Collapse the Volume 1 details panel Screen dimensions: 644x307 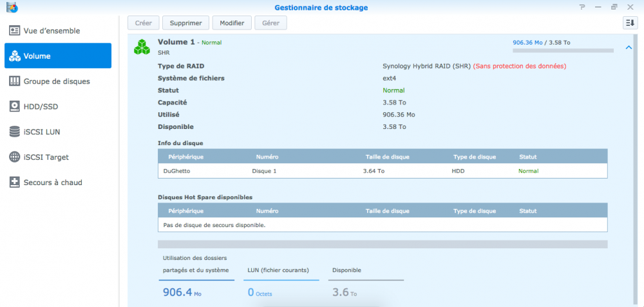point(629,48)
